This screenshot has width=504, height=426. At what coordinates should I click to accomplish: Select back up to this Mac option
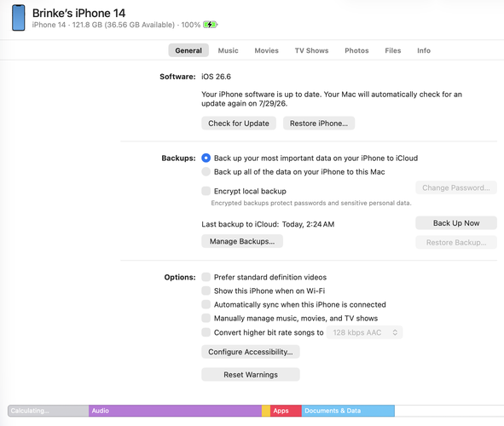pos(206,172)
